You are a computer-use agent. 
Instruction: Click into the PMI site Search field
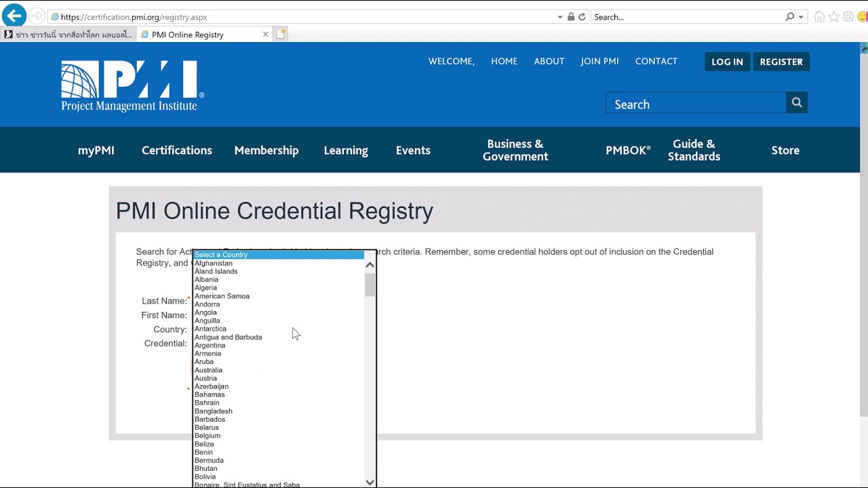pos(696,103)
